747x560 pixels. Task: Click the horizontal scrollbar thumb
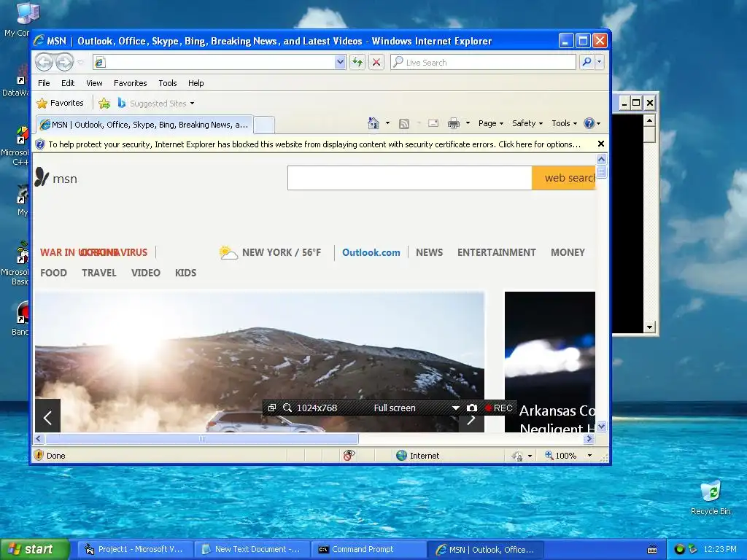202,438
